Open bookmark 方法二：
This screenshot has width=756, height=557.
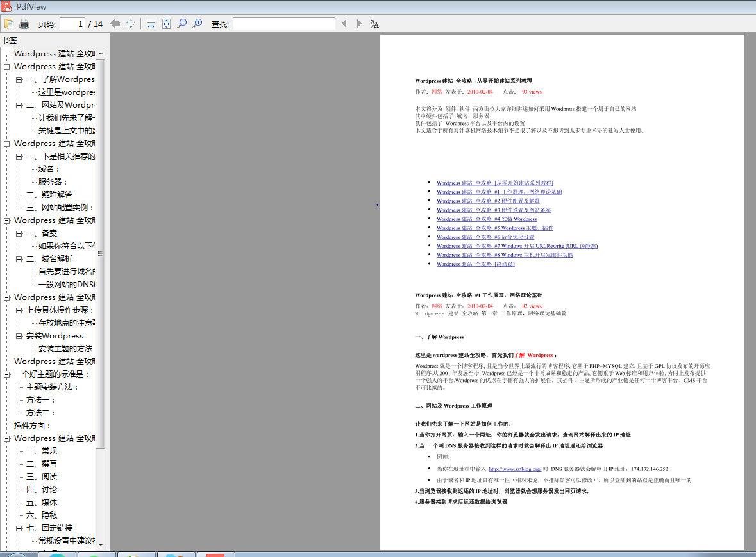click(40, 413)
